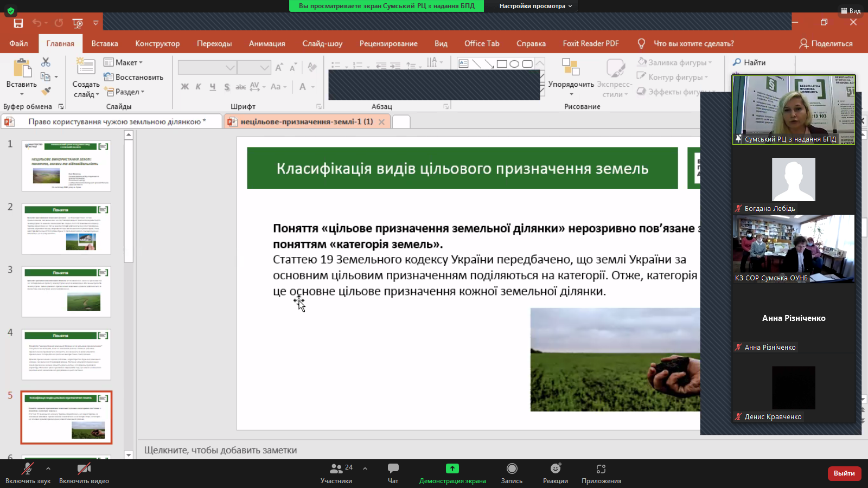Viewport: 868px width, 488px height.
Task: Click the Поделиться share button
Action: point(826,43)
